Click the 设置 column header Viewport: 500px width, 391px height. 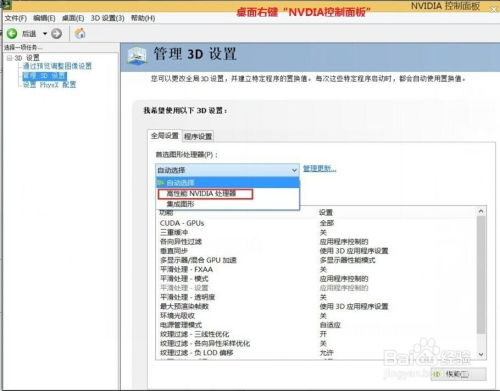[x=326, y=212]
